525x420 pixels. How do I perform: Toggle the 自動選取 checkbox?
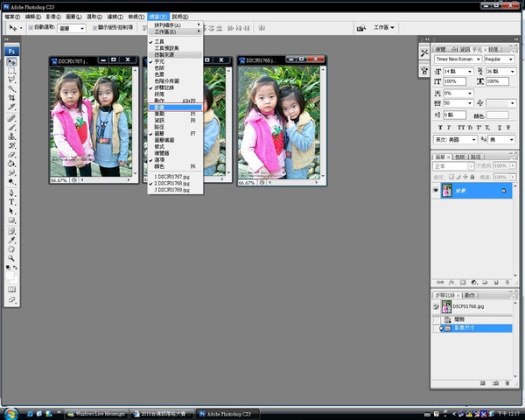31,27
